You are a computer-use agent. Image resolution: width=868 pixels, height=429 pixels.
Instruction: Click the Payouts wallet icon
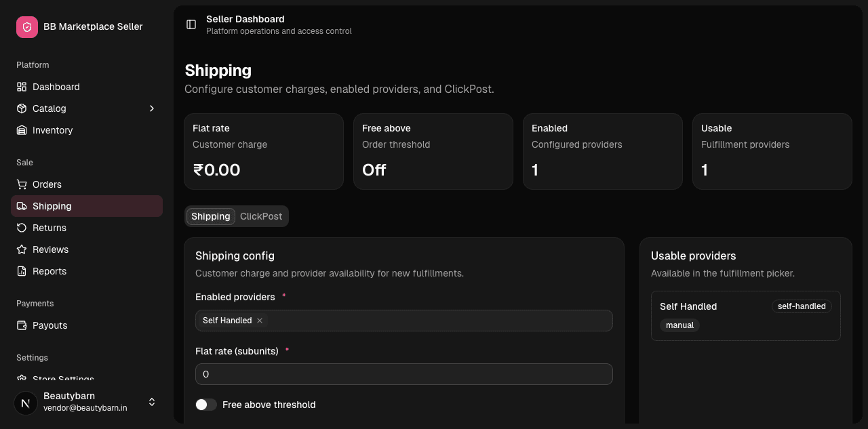pos(22,325)
